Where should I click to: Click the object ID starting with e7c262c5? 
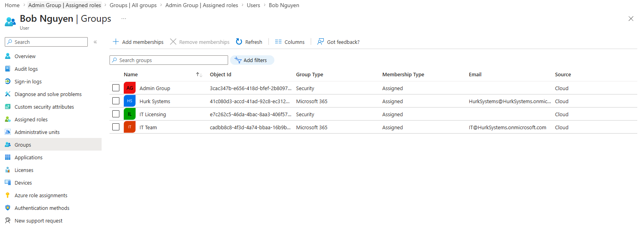[251, 114]
